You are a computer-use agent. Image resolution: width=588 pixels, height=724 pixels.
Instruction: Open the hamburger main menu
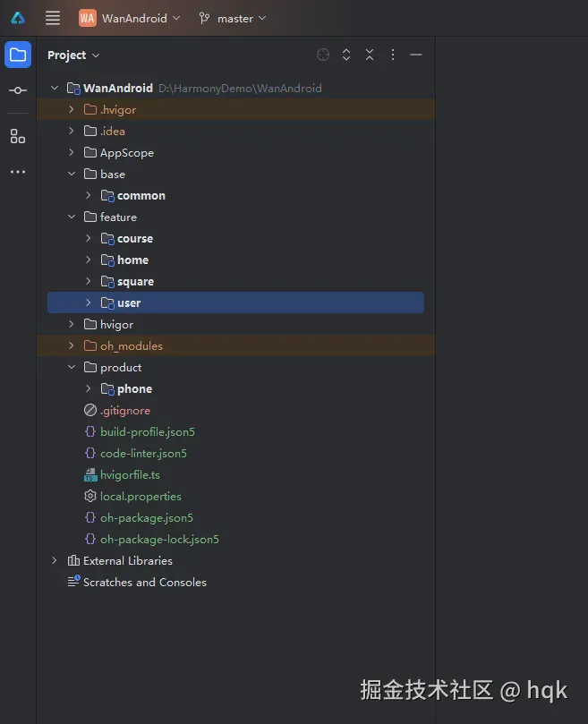pos(53,18)
